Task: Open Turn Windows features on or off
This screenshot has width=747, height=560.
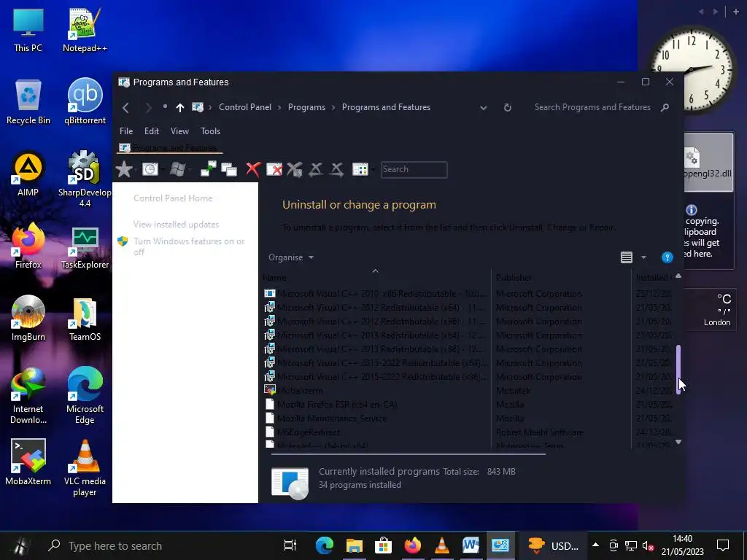Action: click(x=189, y=246)
